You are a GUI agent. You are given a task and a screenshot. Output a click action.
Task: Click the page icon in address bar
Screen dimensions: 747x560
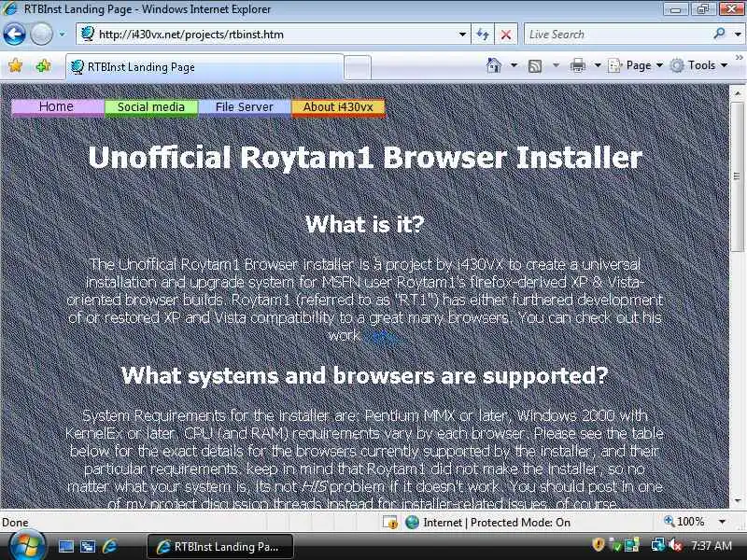click(x=88, y=34)
